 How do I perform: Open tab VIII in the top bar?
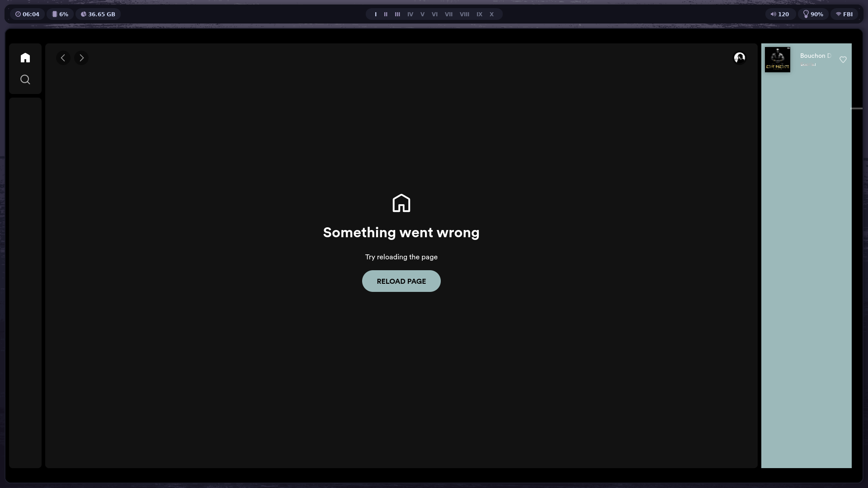coord(465,14)
